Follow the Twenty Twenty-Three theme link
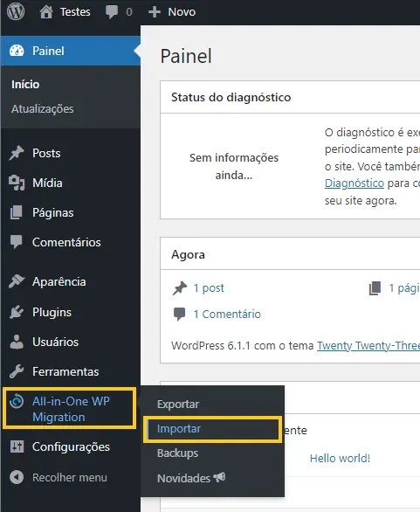 (368, 345)
